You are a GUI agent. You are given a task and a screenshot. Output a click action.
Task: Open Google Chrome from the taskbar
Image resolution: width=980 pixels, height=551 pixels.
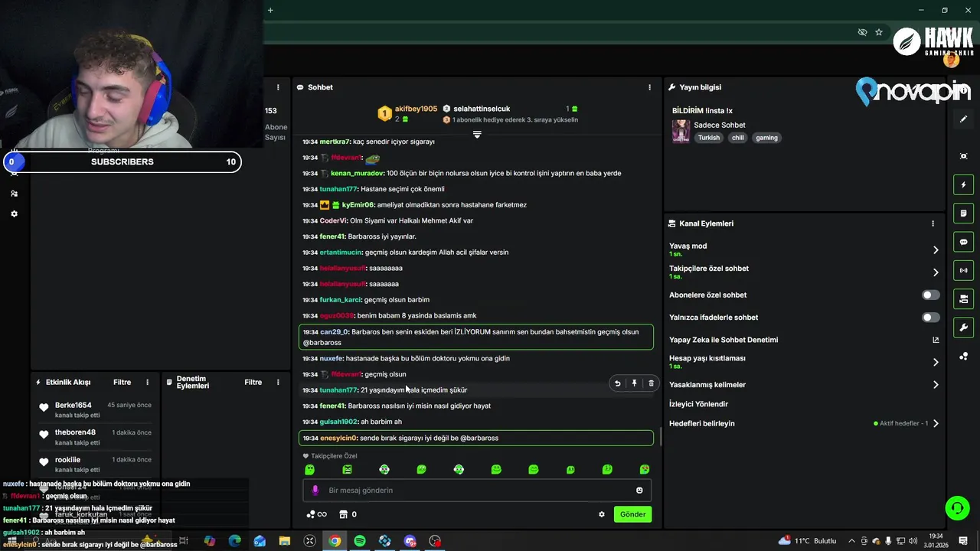(335, 541)
